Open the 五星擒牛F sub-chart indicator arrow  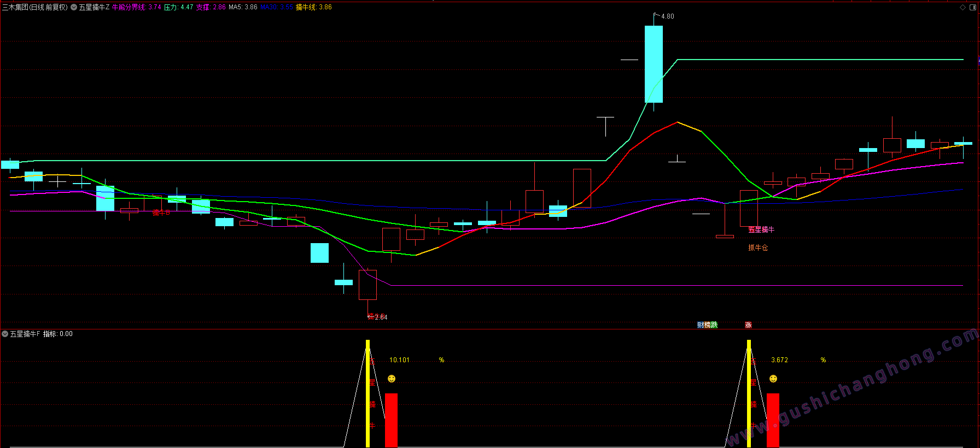click(5, 334)
